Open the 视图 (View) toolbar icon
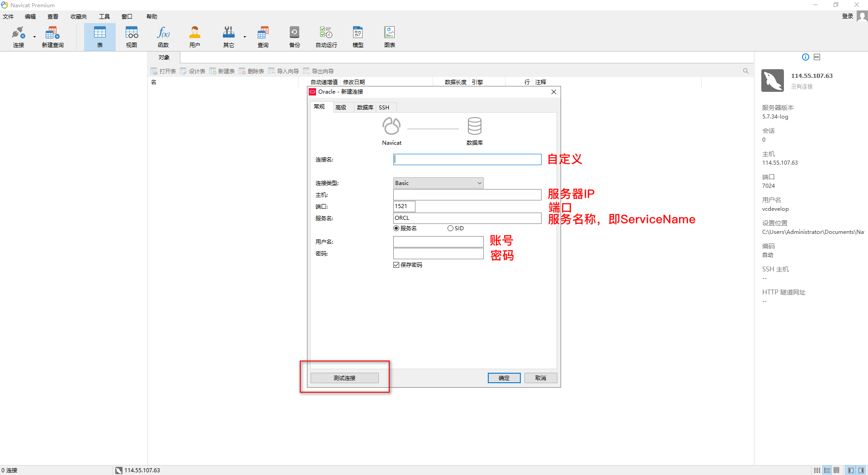Screen dimensions: 868x475 (x=132, y=37)
